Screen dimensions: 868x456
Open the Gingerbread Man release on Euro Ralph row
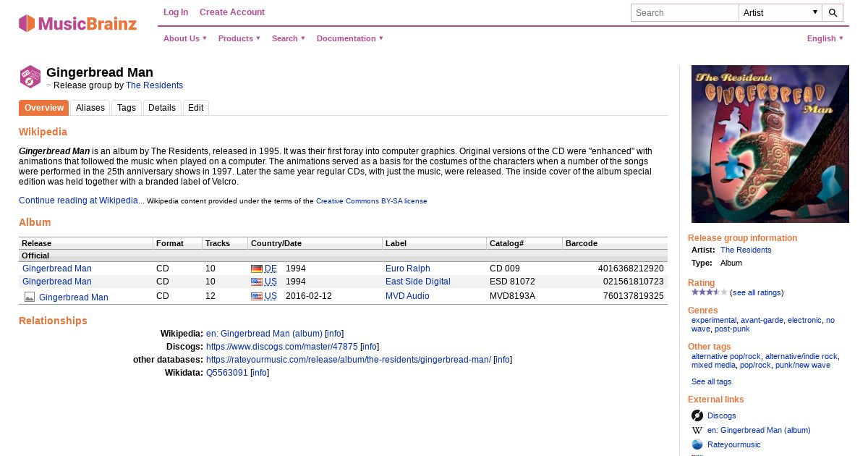tap(57, 269)
